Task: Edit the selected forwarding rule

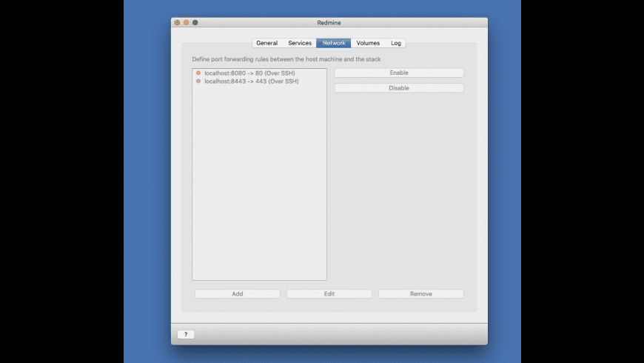Action: click(329, 294)
